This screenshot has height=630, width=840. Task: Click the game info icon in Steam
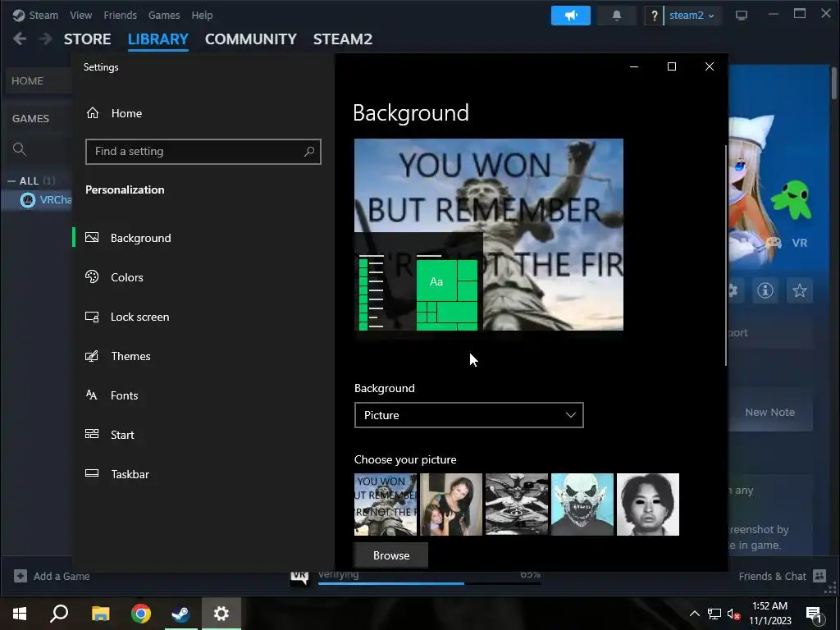765,290
